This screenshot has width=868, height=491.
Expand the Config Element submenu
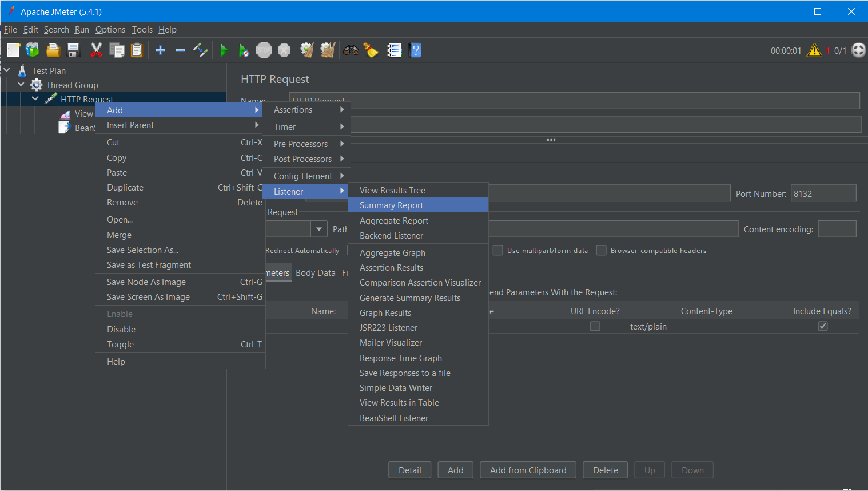click(306, 176)
